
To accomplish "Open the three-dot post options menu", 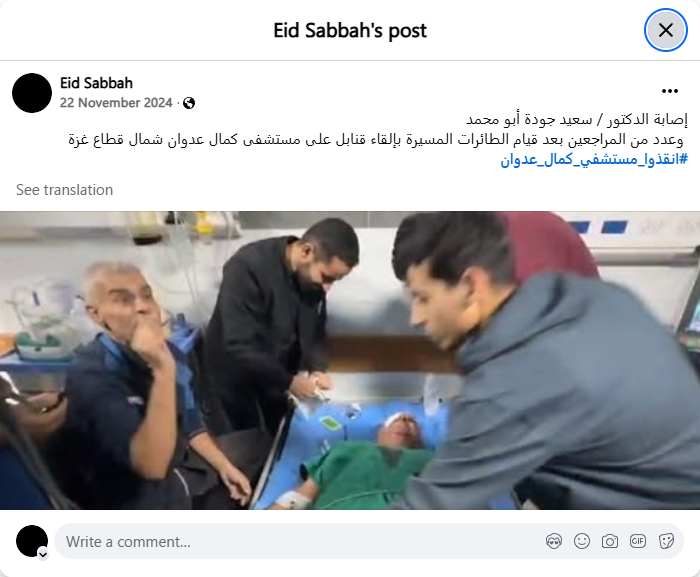I will (670, 91).
